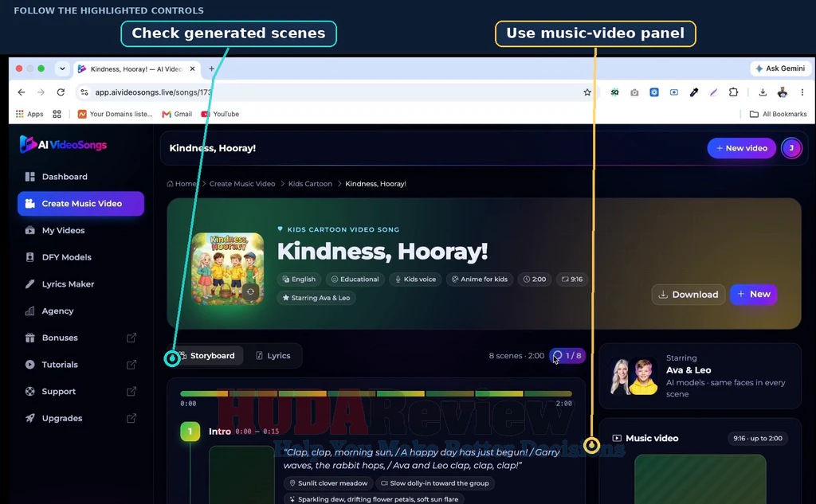Screen dimensions: 816x504
Task: Open the Intro scene thumbnail
Action: coord(241,475)
